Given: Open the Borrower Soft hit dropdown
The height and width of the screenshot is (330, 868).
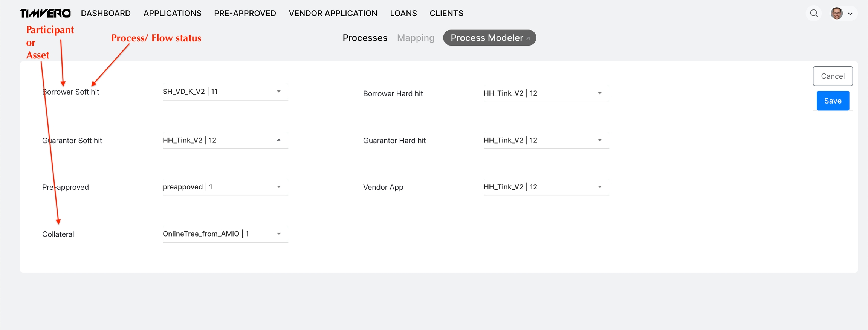Looking at the screenshot, I should pyautogui.click(x=278, y=92).
